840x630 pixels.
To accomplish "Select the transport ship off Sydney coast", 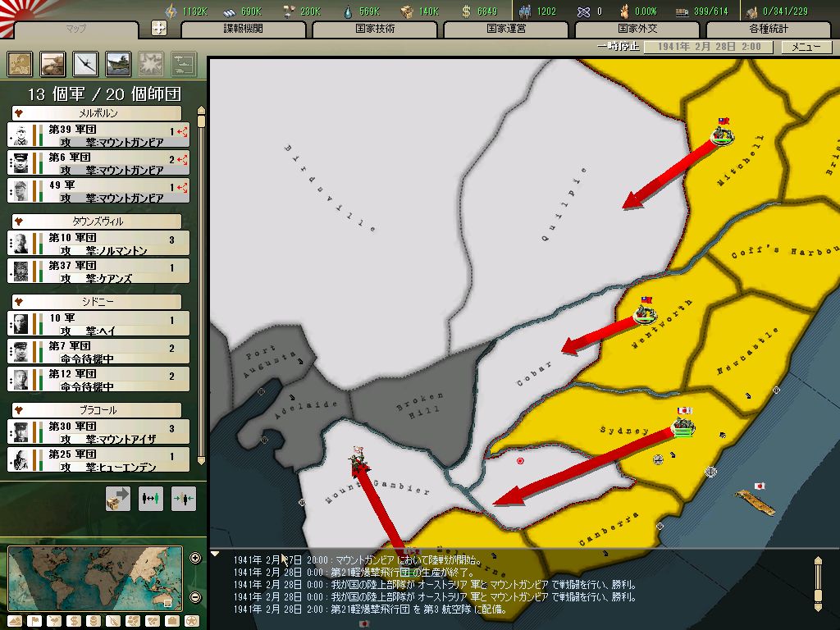I will tap(755, 503).
